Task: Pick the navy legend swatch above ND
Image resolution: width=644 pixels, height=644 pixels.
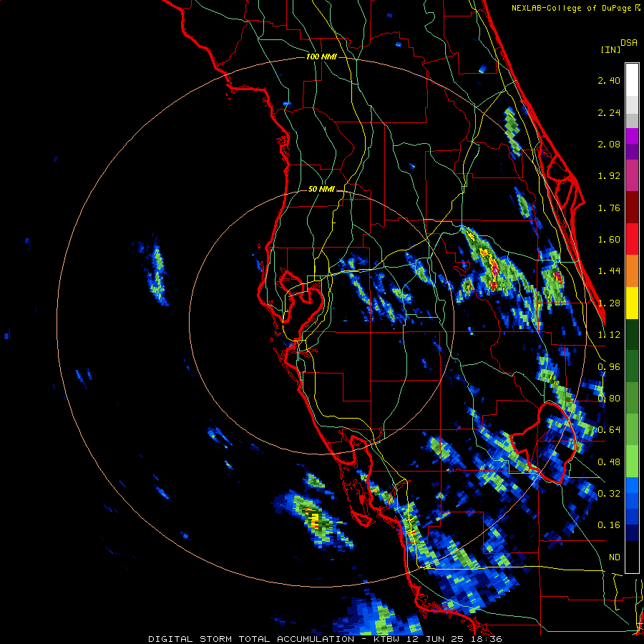Action: pos(632,533)
